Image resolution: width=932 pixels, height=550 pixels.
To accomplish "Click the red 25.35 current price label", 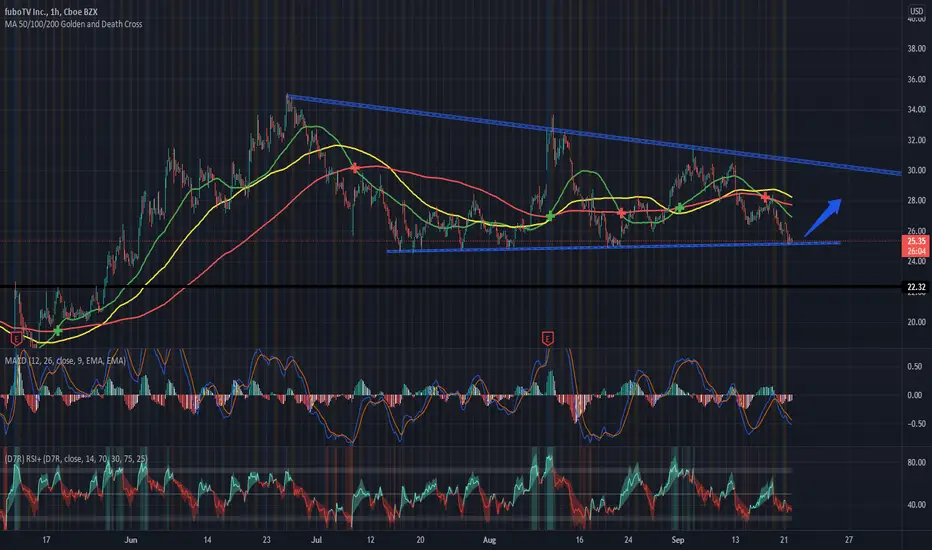I will coord(916,241).
